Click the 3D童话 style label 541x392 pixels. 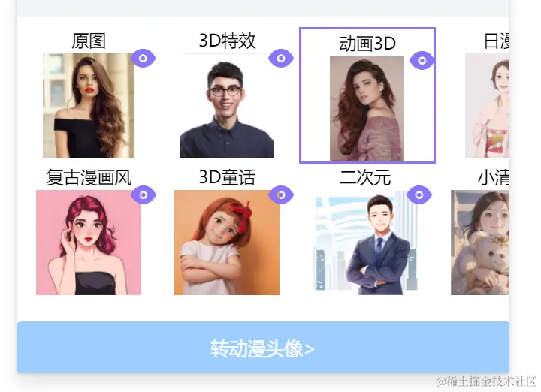(x=227, y=178)
